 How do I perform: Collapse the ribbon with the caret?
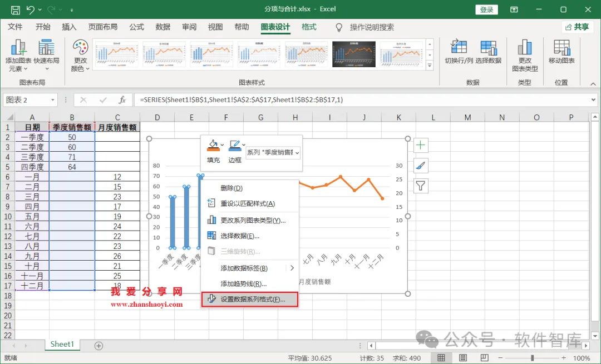pos(593,84)
